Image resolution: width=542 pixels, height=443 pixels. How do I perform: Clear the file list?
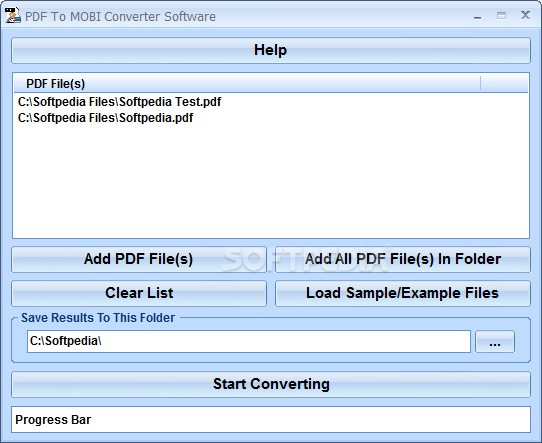click(x=139, y=293)
